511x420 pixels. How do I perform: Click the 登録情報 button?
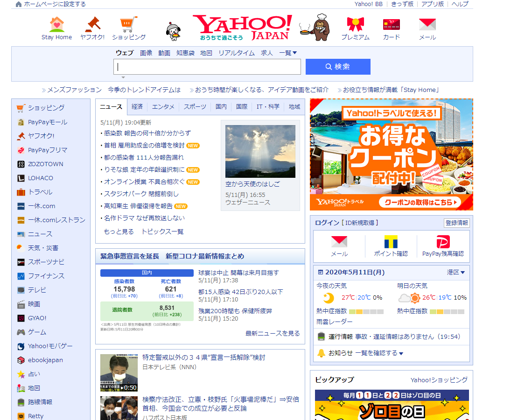click(456, 223)
